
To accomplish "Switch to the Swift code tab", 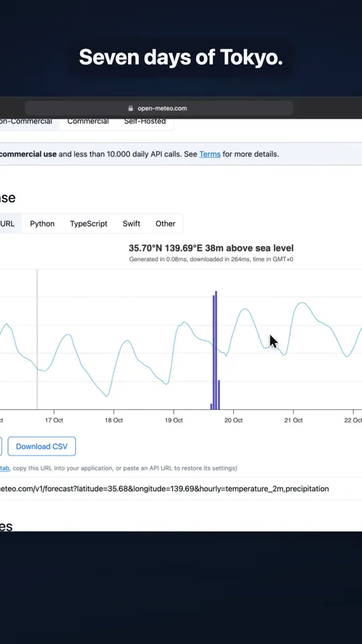I will click(x=131, y=223).
